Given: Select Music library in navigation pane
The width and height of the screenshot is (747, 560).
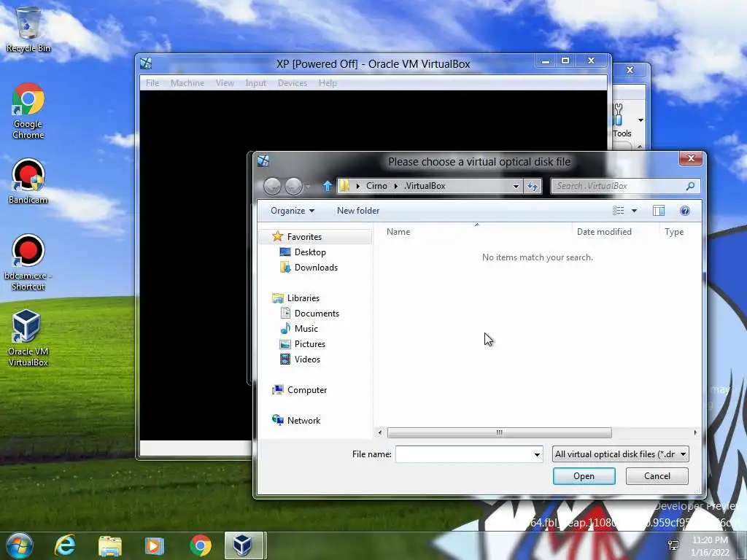Looking at the screenshot, I should coord(306,329).
